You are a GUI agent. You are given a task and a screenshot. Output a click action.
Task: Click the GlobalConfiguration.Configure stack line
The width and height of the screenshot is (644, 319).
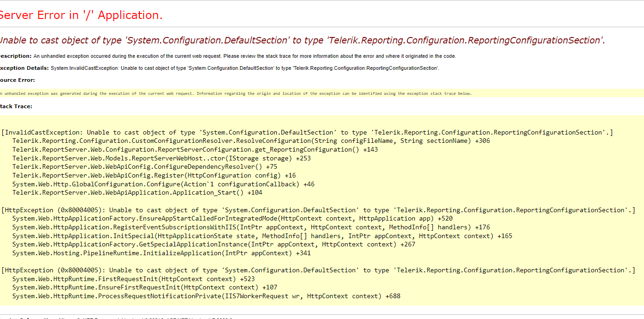tap(163, 184)
